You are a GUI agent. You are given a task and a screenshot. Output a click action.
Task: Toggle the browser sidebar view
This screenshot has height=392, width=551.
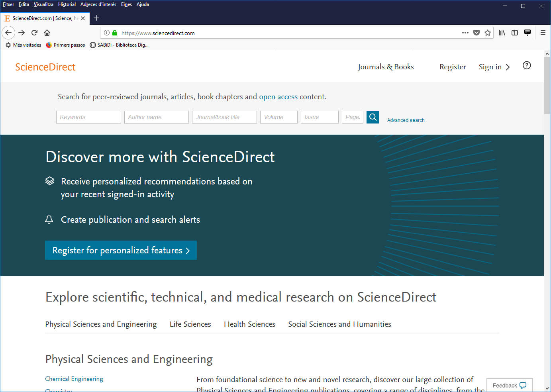515,33
